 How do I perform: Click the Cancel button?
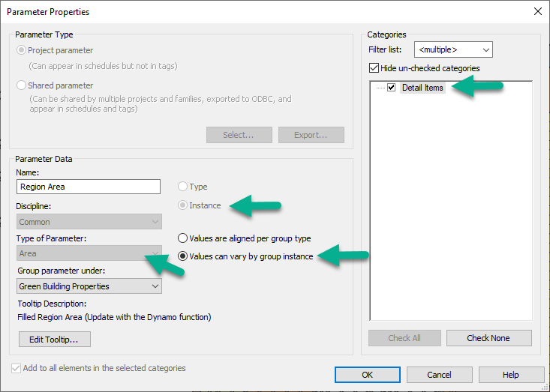coord(439,375)
